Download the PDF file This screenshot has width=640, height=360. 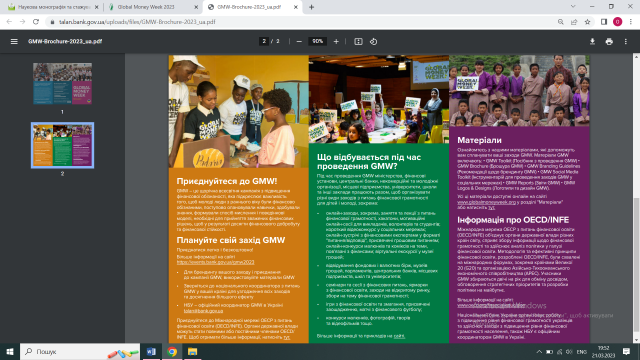pyautogui.click(x=592, y=41)
